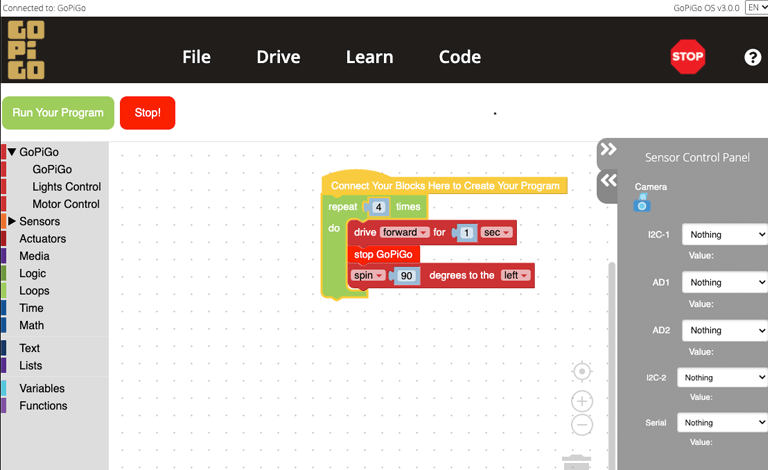The image size is (768, 470).
Task: Select the yellow Connect Your Blocks header block
Action: tap(445, 186)
